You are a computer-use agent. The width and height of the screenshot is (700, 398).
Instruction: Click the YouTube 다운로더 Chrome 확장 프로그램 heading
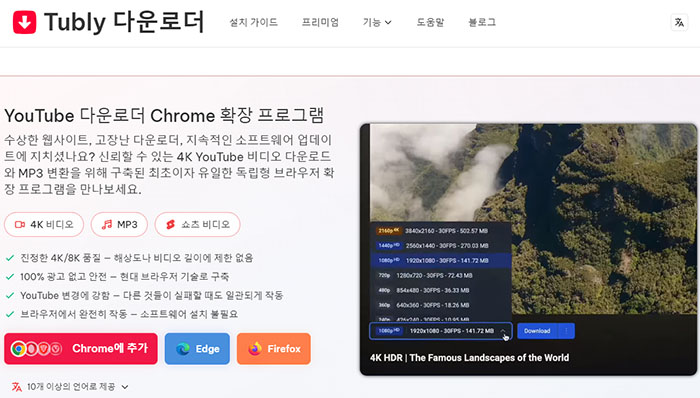164,116
